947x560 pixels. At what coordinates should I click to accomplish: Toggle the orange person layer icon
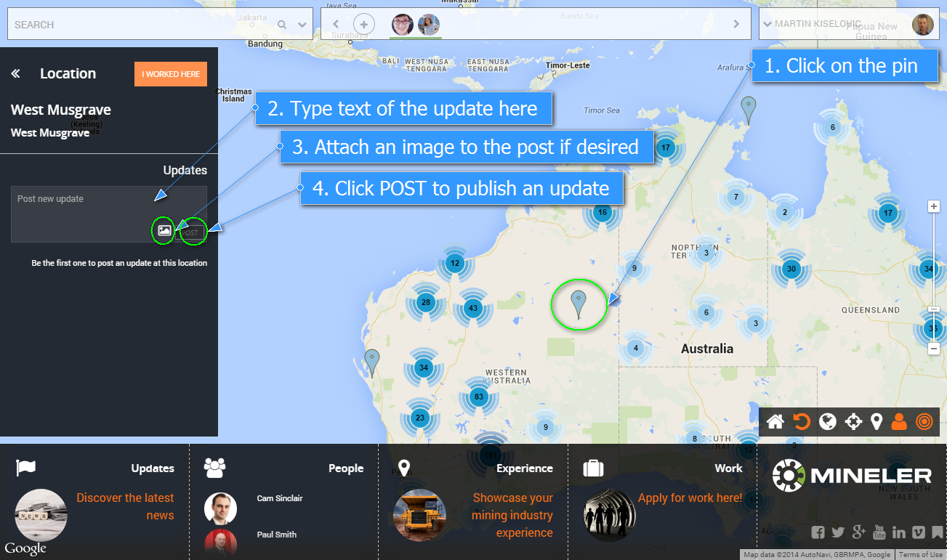pyautogui.click(x=899, y=421)
